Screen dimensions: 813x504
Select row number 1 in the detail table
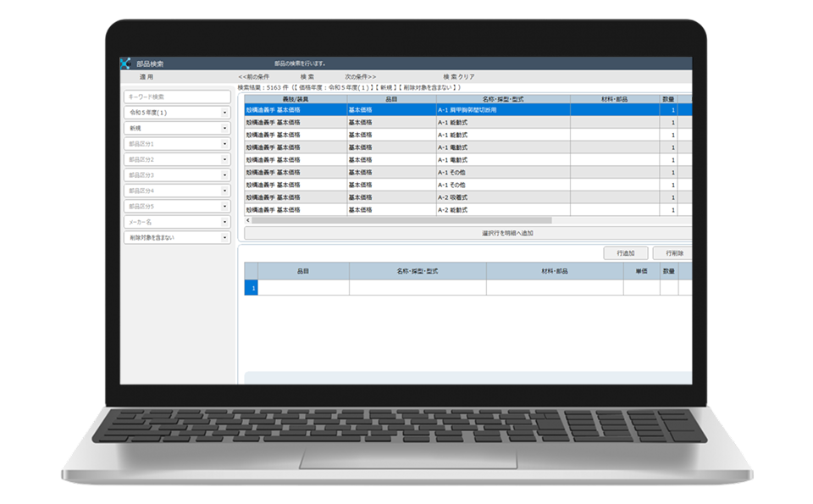tap(251, 288)
